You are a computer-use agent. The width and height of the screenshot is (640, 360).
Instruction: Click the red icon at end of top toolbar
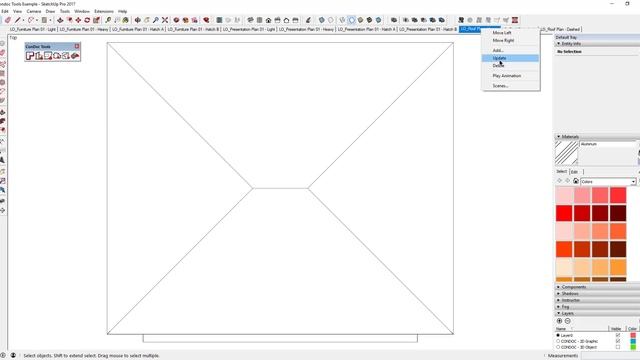[x=515, y=20]
